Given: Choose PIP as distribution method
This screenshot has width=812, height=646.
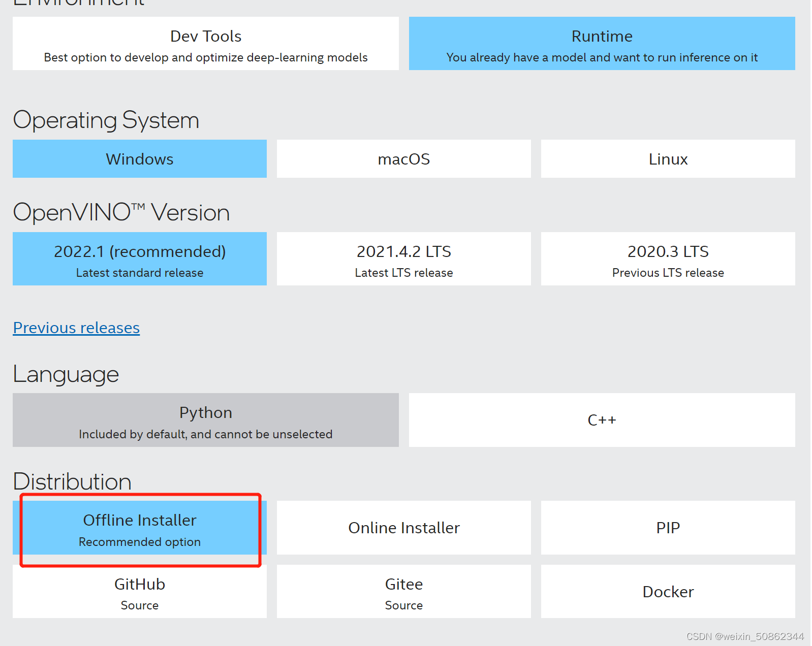Looking at the screenshot, I should point(668,528).
